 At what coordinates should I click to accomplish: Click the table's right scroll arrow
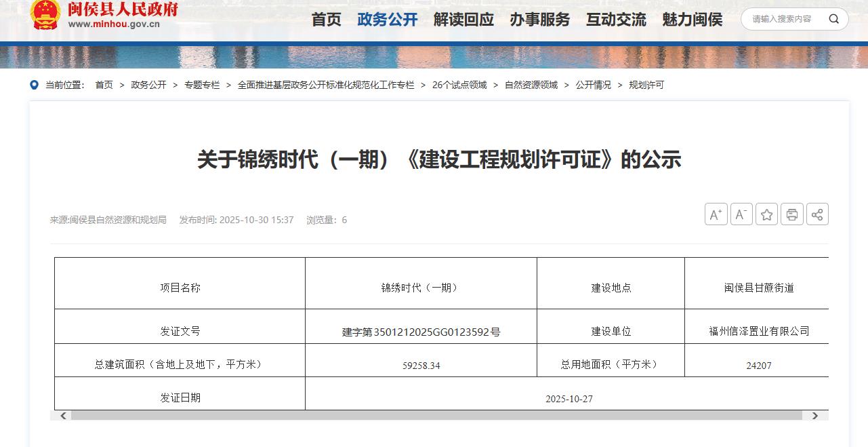(815, 415)
